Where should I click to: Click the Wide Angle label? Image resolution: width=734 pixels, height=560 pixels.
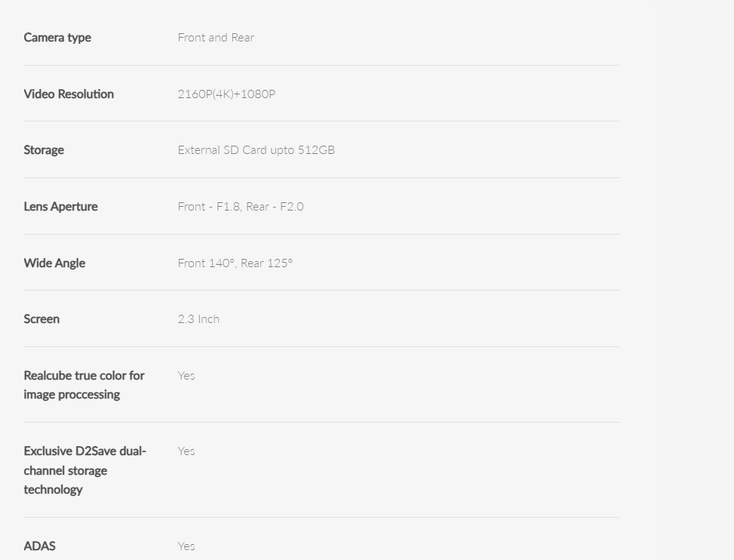click(x=54, y=263)
